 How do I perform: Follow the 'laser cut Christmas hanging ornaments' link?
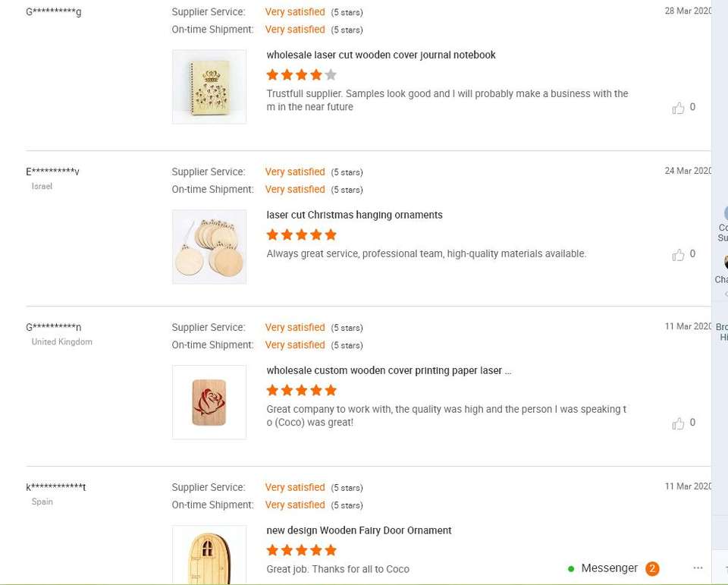(x=354, y=215)
